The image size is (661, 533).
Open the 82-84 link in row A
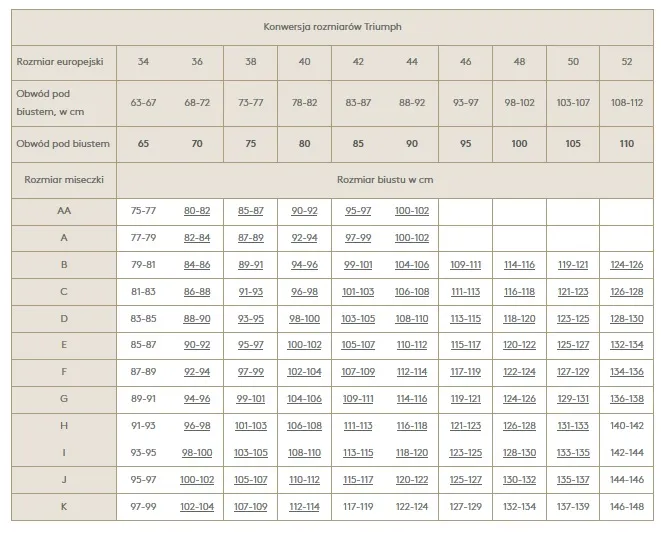point(197,237)
